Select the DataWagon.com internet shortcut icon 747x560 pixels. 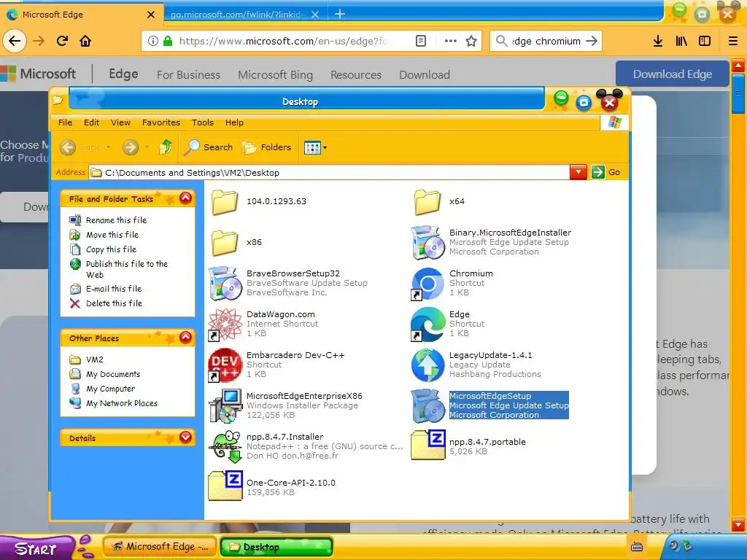pos(225,324)
